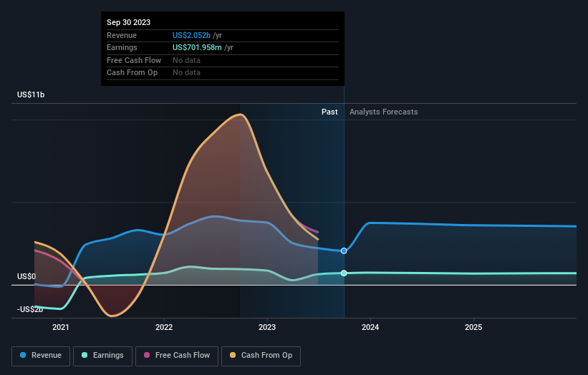588x375 pixels.
Task: Click the Cash From Op row label in tooltip
Action: tap(132, 73)
